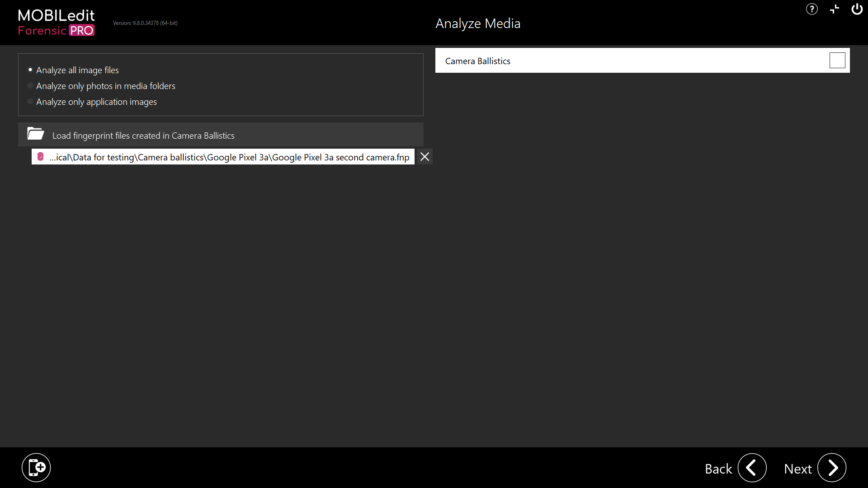Proceed with the Next arrow button
Screen dimensions: 868x488
(832, 468)
